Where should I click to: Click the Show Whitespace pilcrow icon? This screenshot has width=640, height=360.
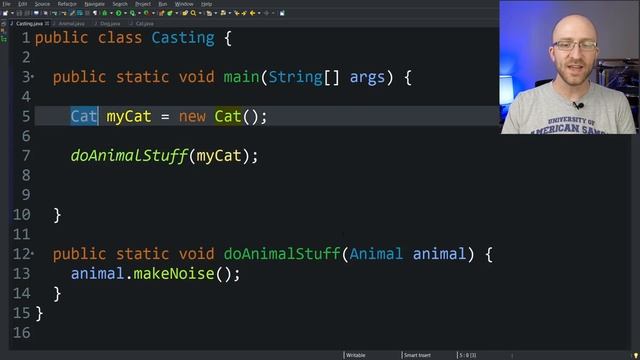coord(95,13)
